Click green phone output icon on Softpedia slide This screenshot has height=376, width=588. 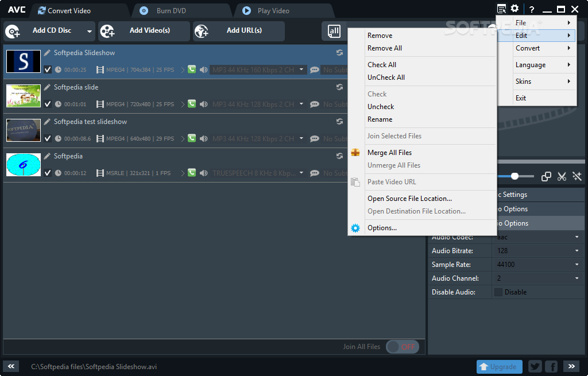point(192,104)
